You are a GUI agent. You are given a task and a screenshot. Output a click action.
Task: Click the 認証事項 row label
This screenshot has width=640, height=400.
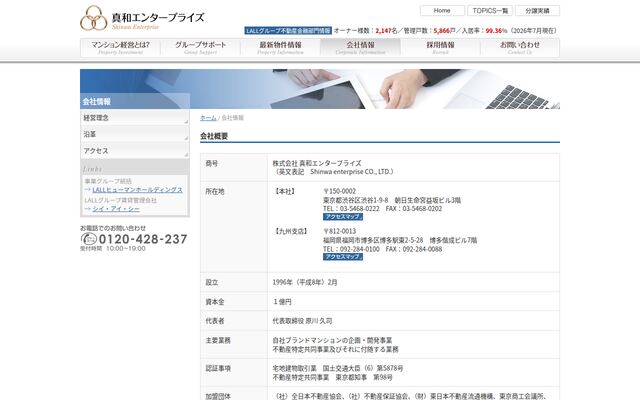point(218,368)
